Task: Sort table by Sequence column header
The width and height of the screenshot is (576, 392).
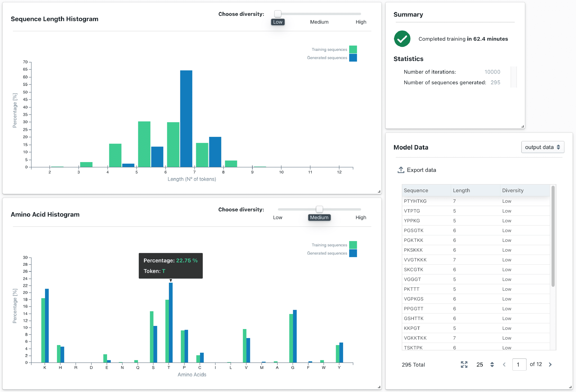Action: coord(416,190)
